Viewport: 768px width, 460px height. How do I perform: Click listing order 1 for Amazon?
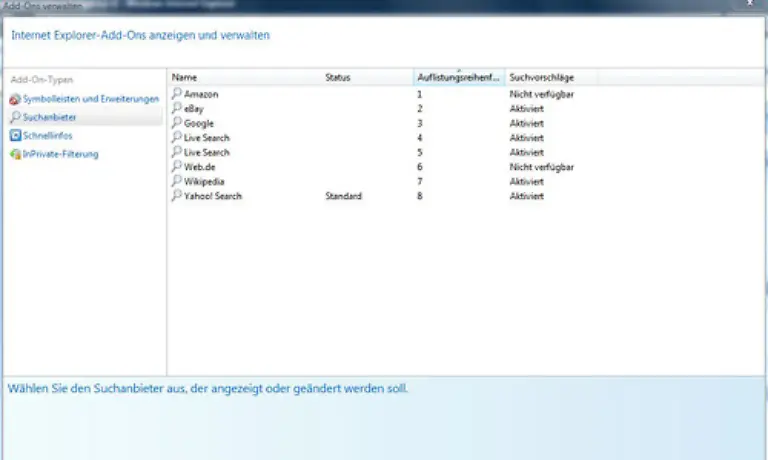click(x=419, y=94)
